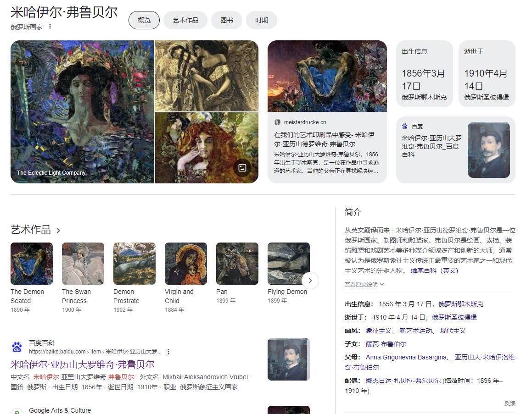Expand the 艺术作品 section arrow

58,230
